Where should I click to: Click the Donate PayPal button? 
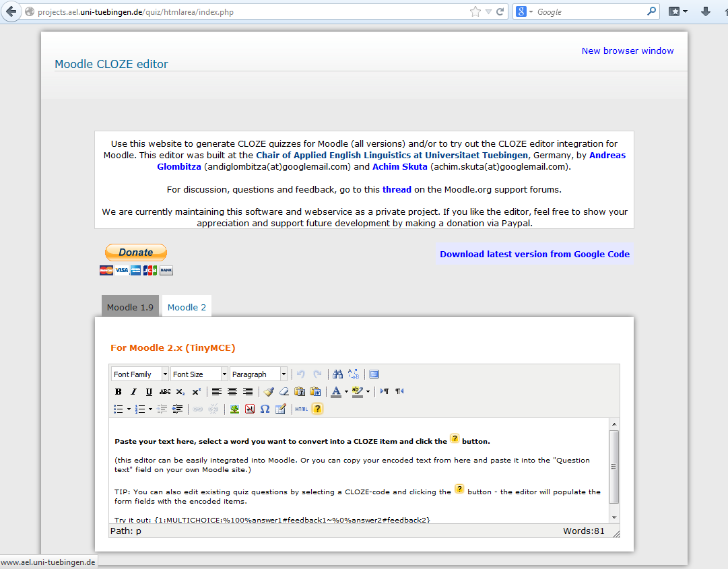(135, 253)
